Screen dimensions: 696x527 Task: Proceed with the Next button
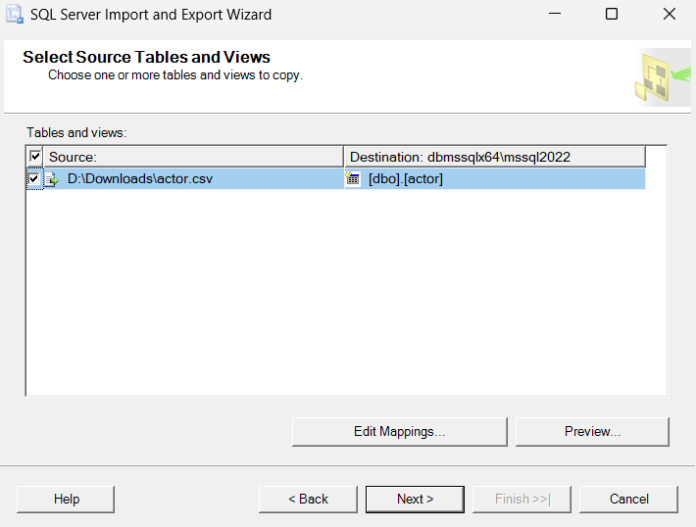click(x=415, y=499)
